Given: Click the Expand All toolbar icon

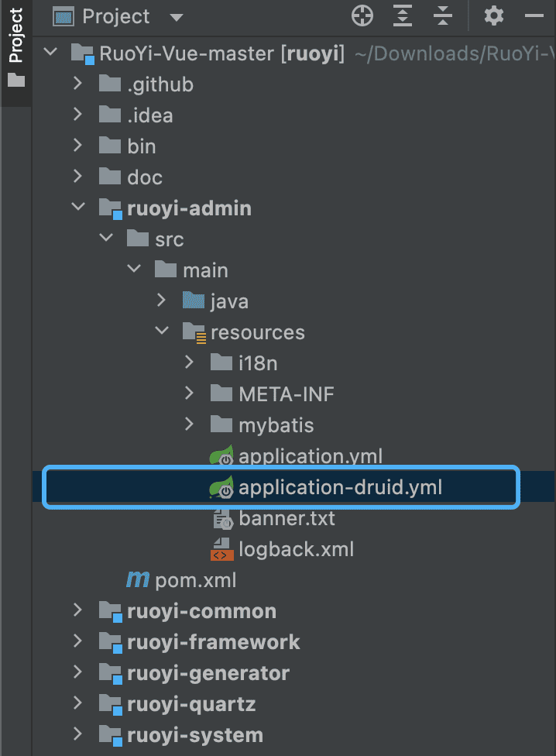Looking at the screenshot, I should point(403,16).
